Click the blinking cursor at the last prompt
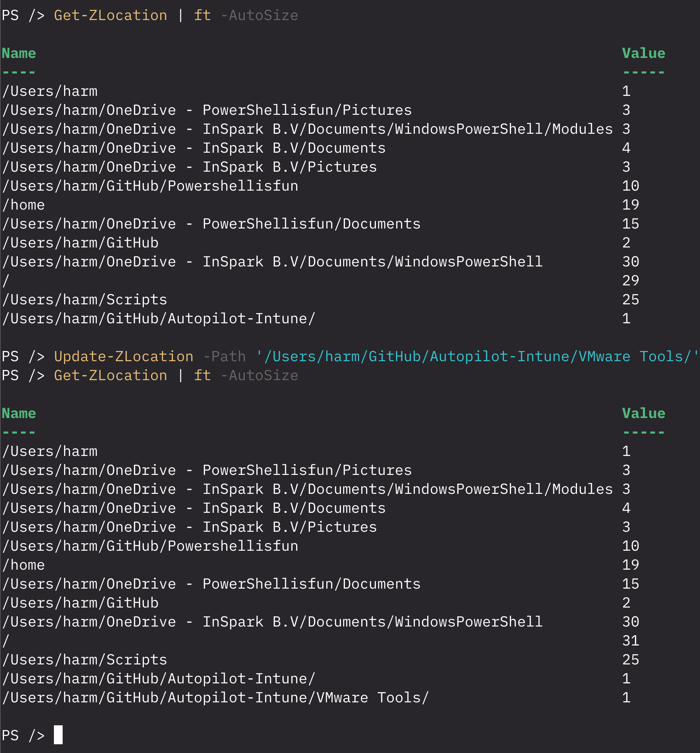Screen dimensions: 700x753 click(x=58, y=735)
